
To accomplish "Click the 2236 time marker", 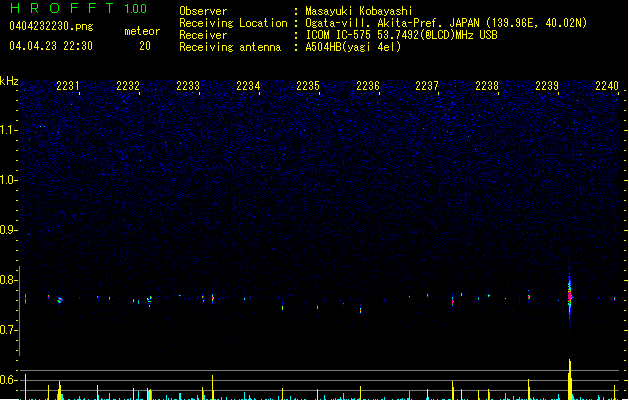I will coord(368,86).
